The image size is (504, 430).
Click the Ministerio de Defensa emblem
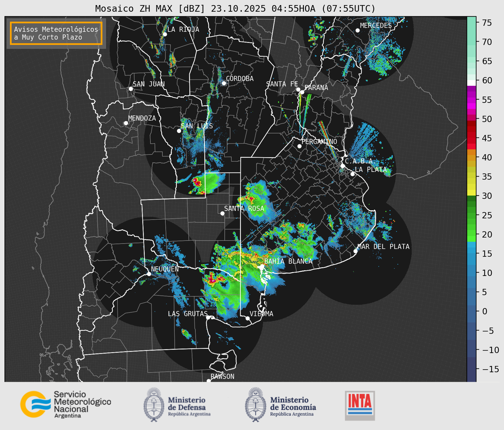coord(154,405)
